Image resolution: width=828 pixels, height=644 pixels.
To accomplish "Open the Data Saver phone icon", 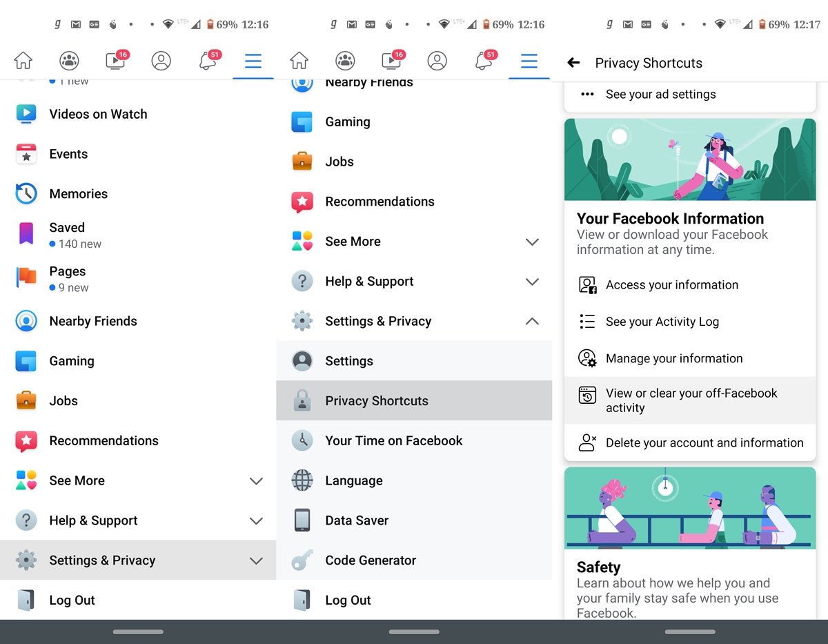I will click(302, 520).
